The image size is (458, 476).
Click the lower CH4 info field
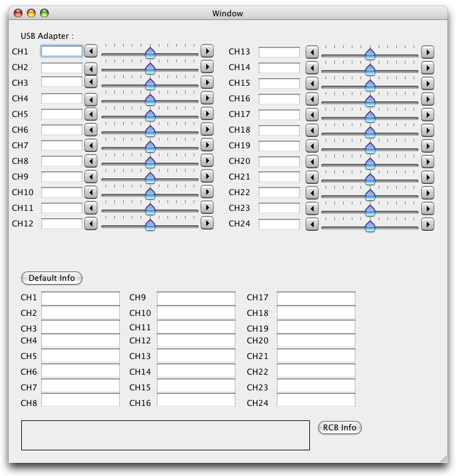coord(81,340)
